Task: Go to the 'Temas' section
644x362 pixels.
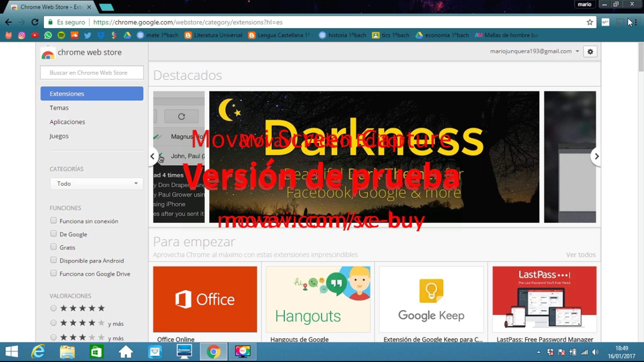Action: [59, 108]
